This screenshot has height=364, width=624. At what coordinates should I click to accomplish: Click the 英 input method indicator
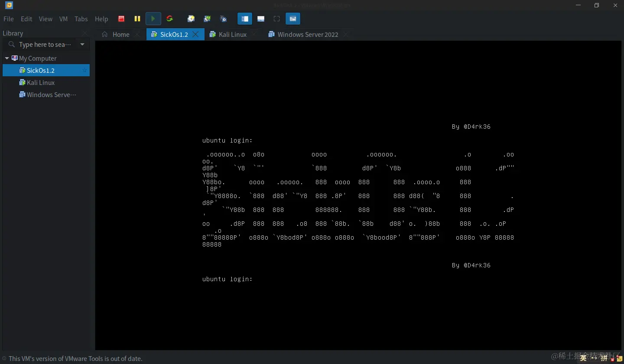583,357
